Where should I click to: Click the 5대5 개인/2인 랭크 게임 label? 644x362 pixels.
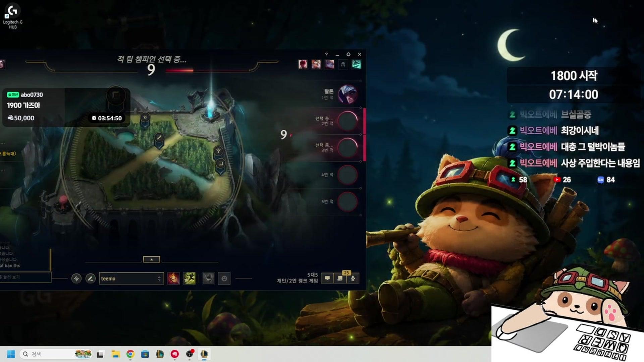(x=297, y=278)
